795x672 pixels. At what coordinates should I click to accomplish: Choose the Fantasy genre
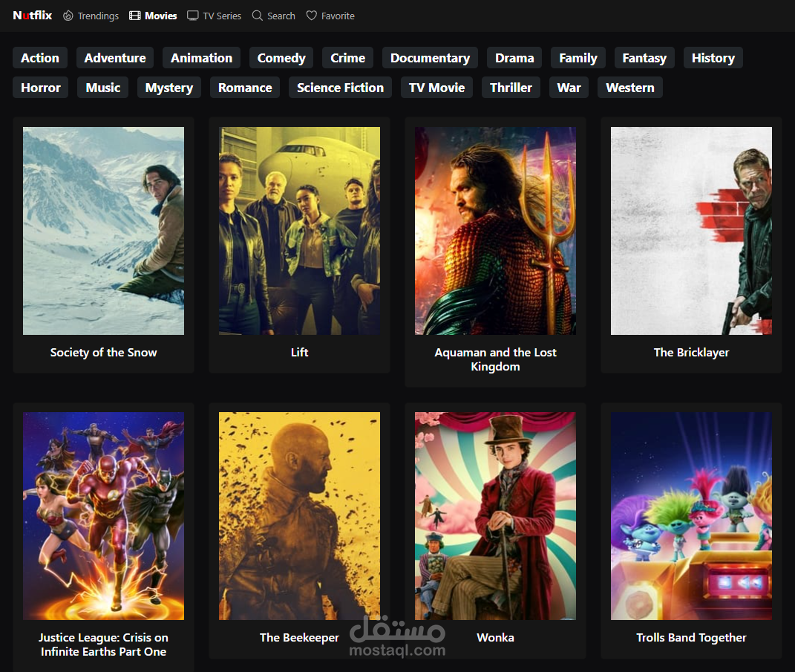644,58
